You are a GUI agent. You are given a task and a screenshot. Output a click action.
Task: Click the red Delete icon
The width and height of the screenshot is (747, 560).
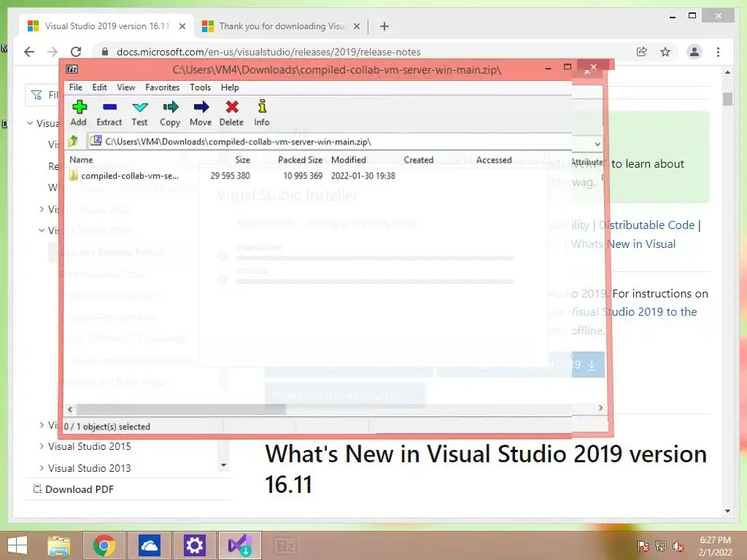tap(231, 113)
